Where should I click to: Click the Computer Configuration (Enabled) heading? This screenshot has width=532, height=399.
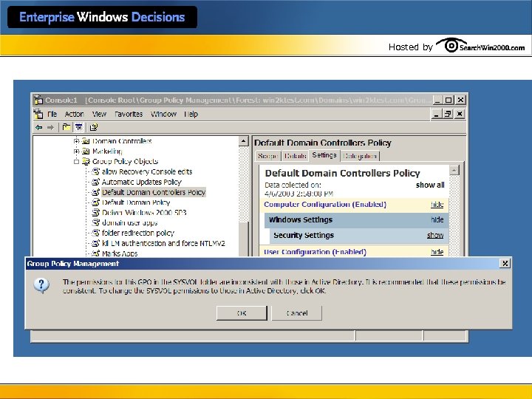(325, 204)
